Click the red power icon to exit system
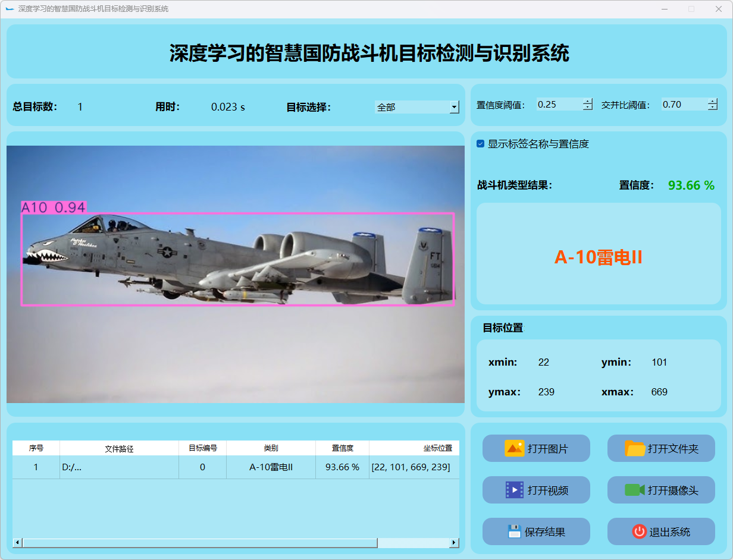This screenshot has width=733, height=560. (640, 531)
